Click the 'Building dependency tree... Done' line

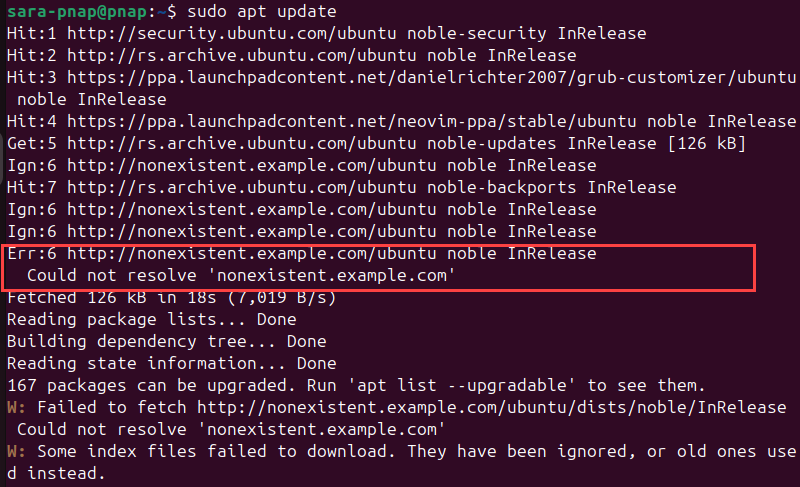pos(166,341)
